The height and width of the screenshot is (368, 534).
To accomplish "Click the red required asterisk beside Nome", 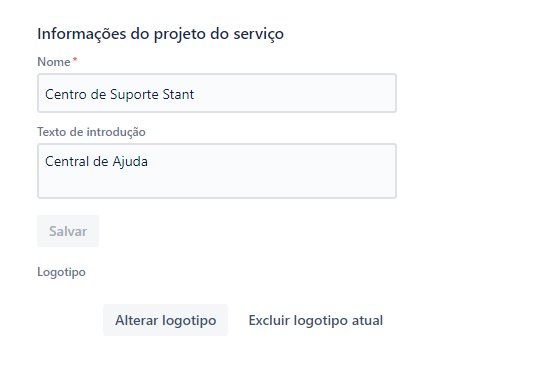I will pyautogui.click(x=75, y=60).
